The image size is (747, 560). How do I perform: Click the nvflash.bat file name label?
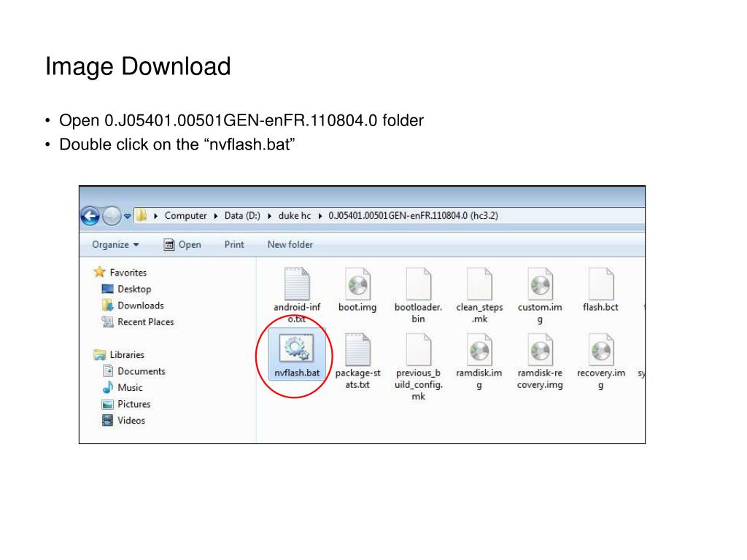[x=297, y=373]
